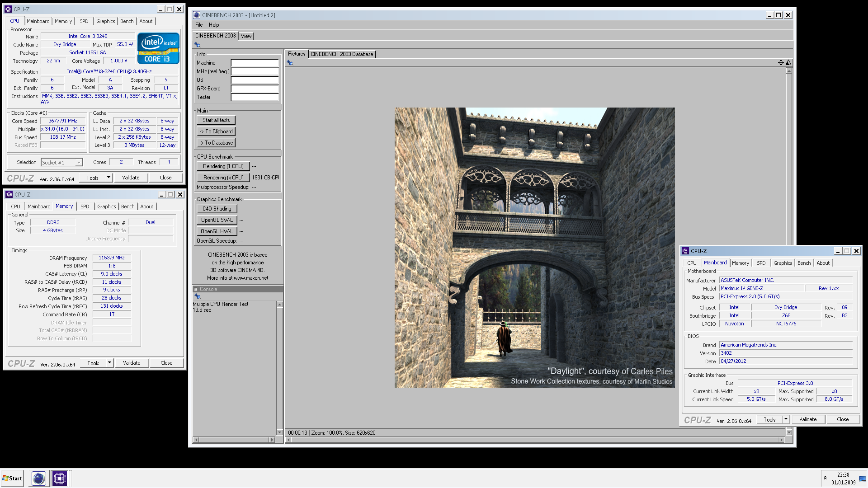Viewport: 868px width, 488px height.
Task: Switch to the CINEBENCH 2003 Database tab
Action: 342,54
